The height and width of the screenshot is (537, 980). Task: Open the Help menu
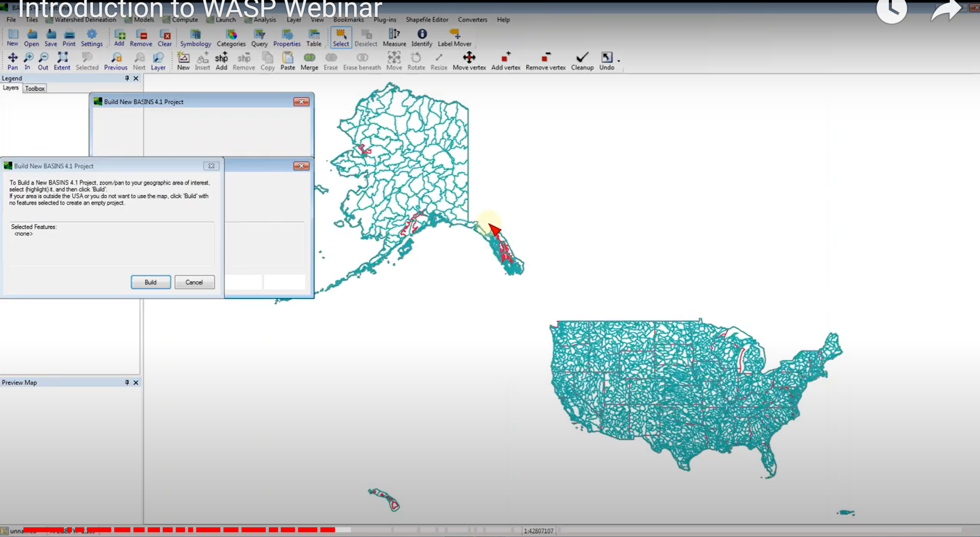pyautogui.click(x=503, y=20)
